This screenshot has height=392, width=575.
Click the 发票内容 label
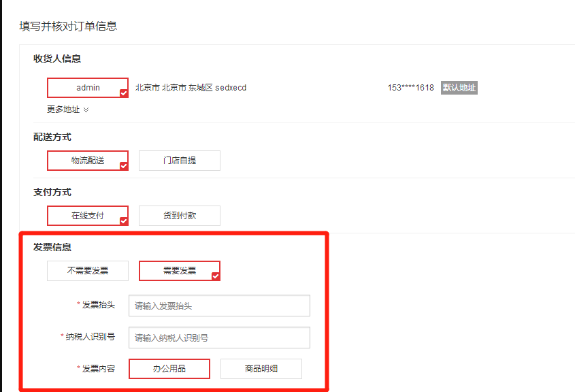point(98,369)
